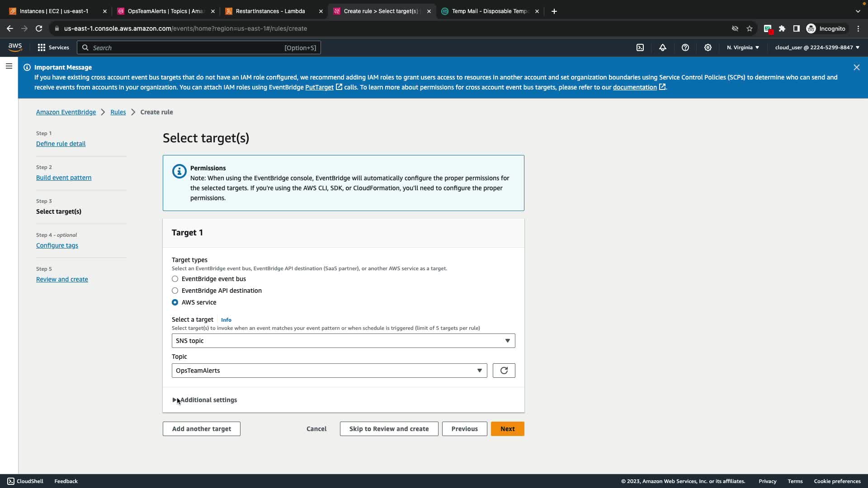Select EventBridge API destination option
Screen dimensions: 868x488
[175, 291]
